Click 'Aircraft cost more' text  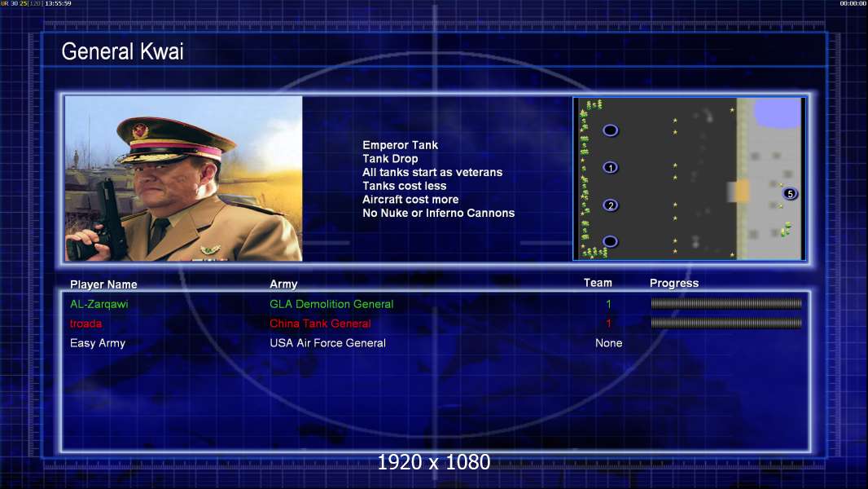(x=410, y=200)
